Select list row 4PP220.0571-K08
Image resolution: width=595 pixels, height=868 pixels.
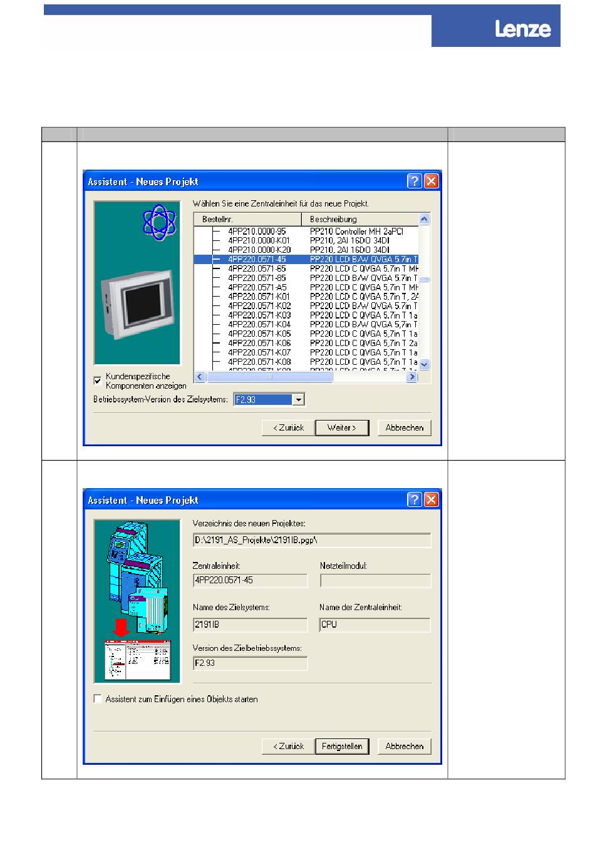click(306, 362)
